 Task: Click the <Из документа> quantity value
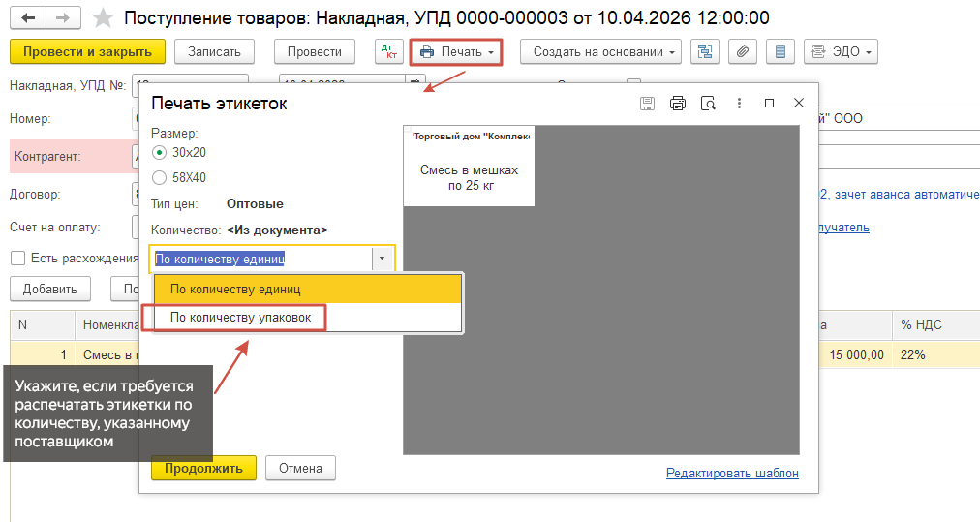tap(277, 230)
